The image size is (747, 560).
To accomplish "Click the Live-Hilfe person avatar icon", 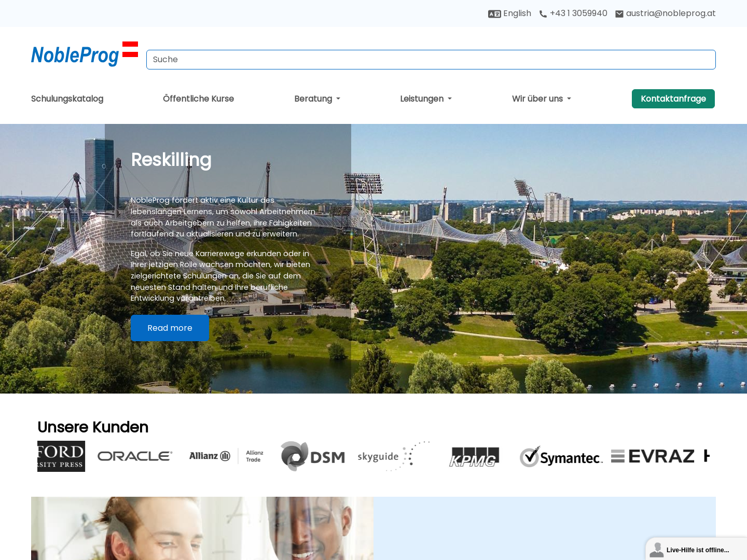I will (x=657, y=550).
